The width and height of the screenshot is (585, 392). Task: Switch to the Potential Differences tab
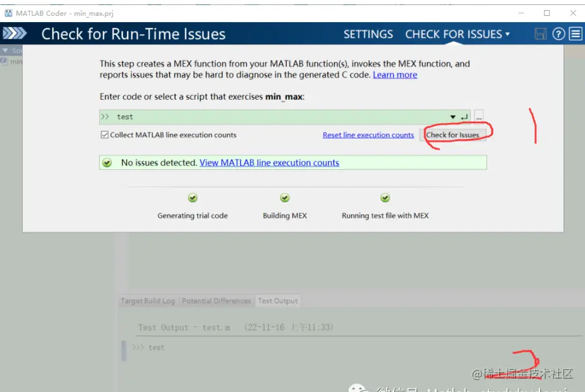pos(217,300)
